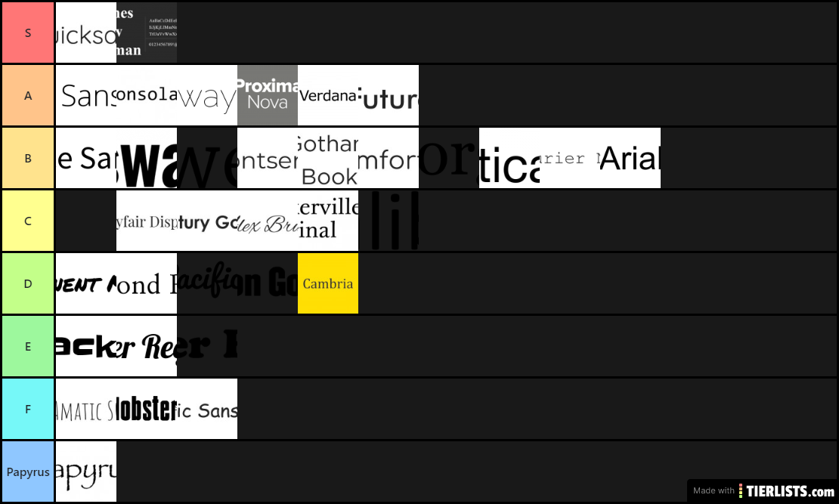Screen dimensions: 839x504
Task: Select the yellow C tier label
Action: [x=28, y=221]
